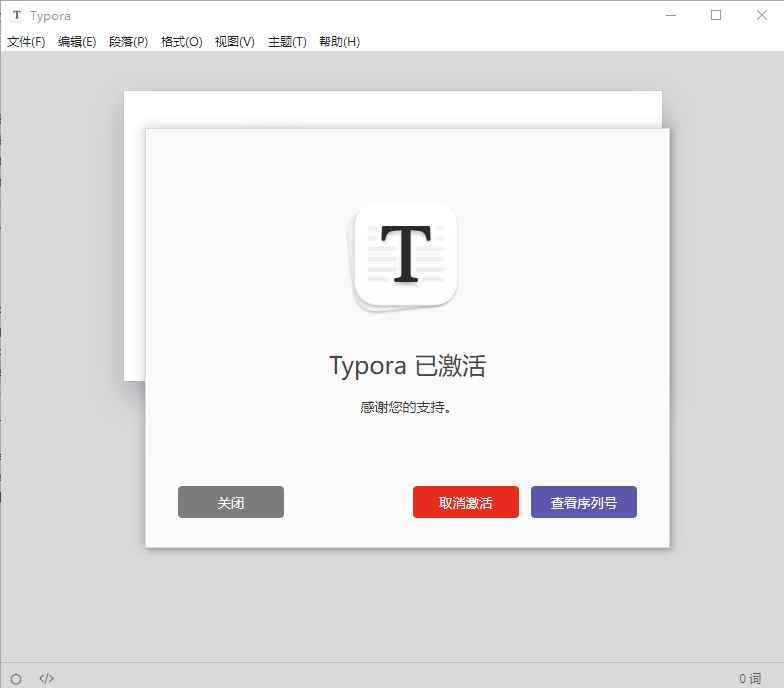Open the 段落(P) menu
The image size is (784, 688).
tap(128, 42)
